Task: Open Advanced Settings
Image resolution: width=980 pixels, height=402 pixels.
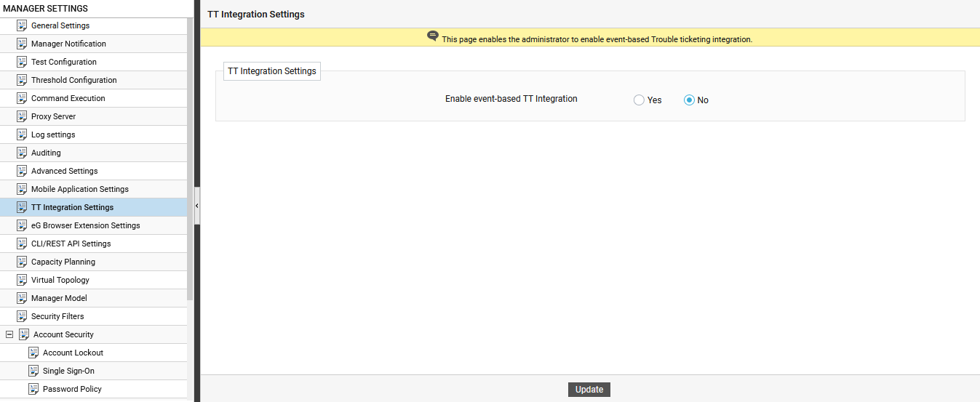Action: click(64, 171)
